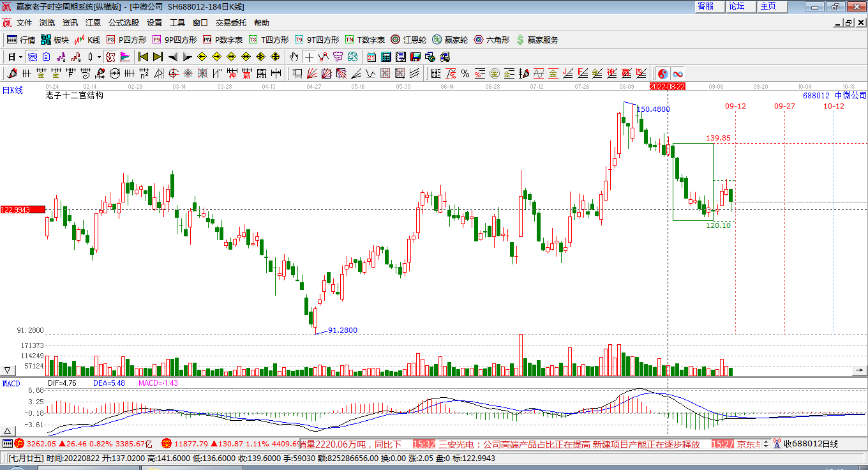Expand the candlestick style dropdown arrow
The image size is (868, 470).
99,56
